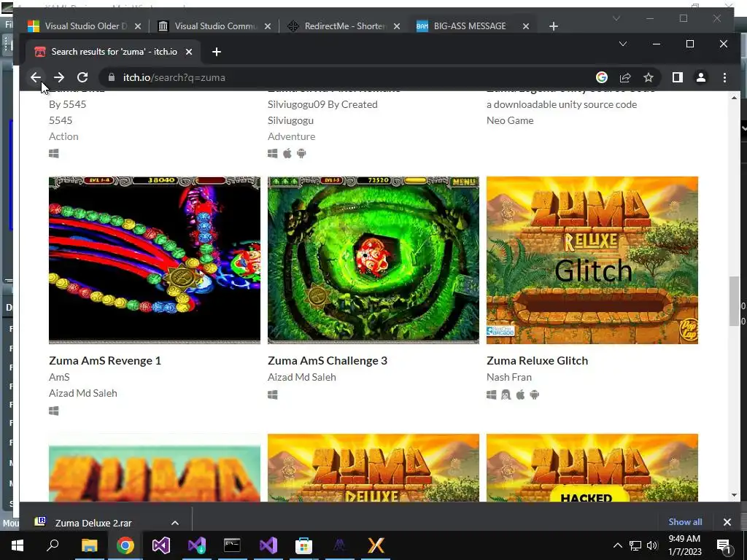The width and height of the screenshot is (747, 560).
Task: Click the scroll-up arrow of the page scrollbar
Action: coord(734,98)
